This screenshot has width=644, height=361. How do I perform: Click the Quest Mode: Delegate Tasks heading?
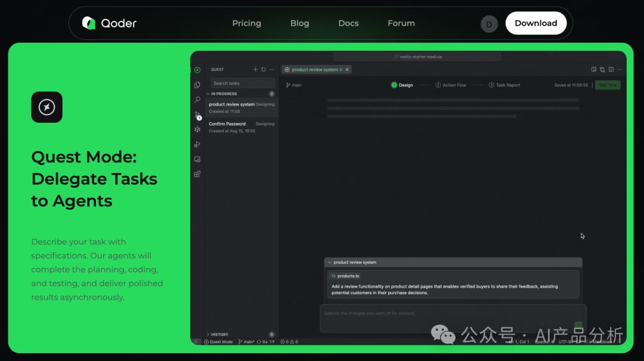[x=94, y=179]
